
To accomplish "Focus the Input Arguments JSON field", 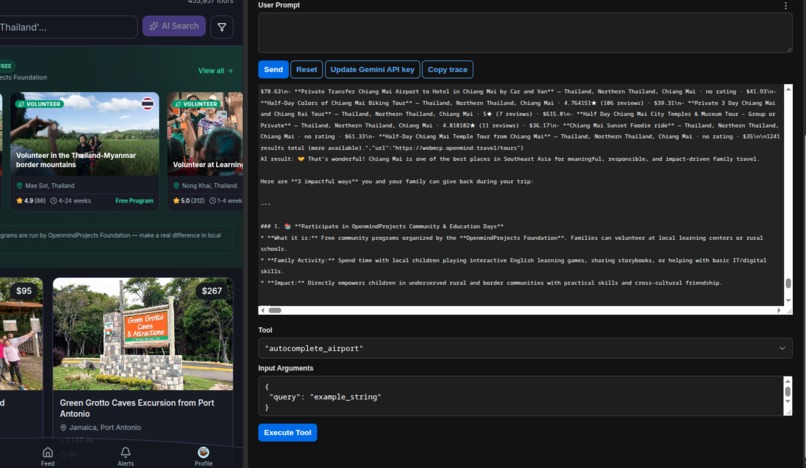I will click(x=520, y=396).
